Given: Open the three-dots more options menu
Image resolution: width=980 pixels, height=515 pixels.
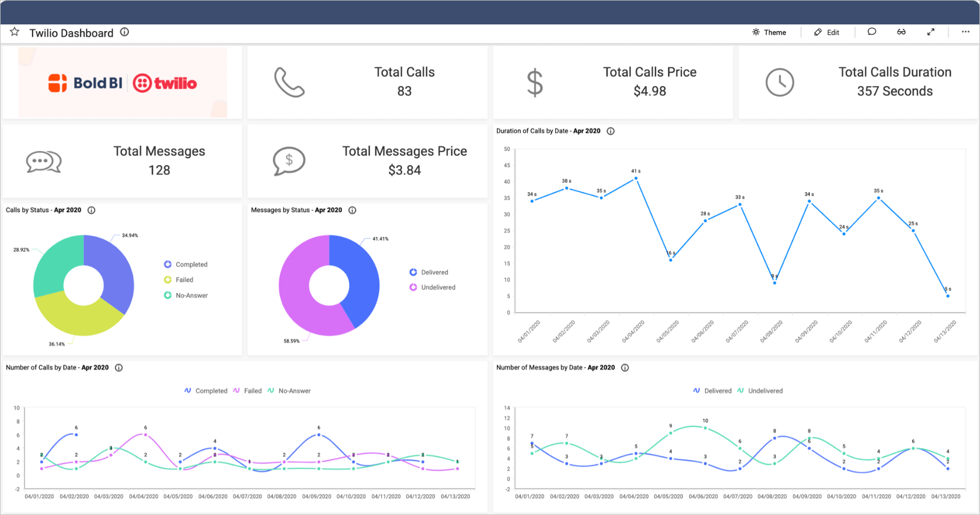Looking at the screenshot, I should pos(966,32).
